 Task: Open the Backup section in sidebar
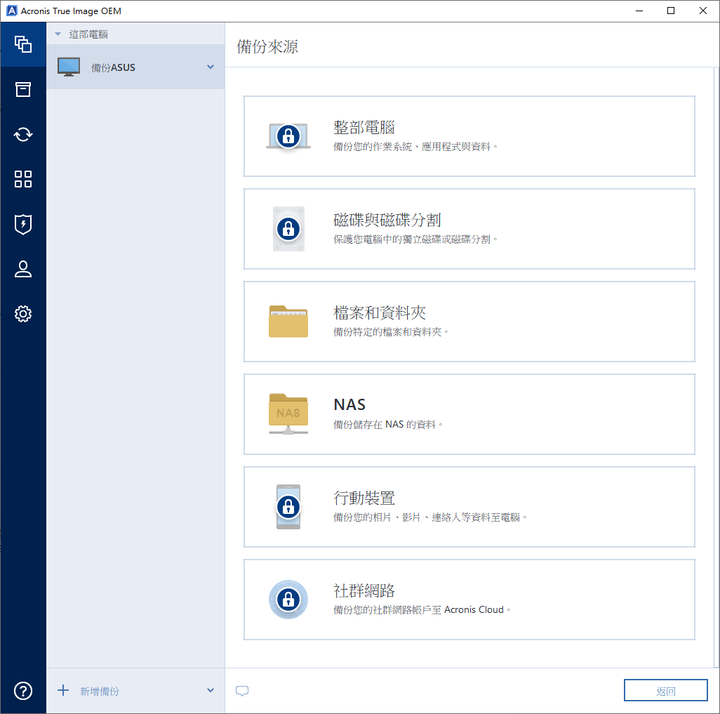(23, 45)
